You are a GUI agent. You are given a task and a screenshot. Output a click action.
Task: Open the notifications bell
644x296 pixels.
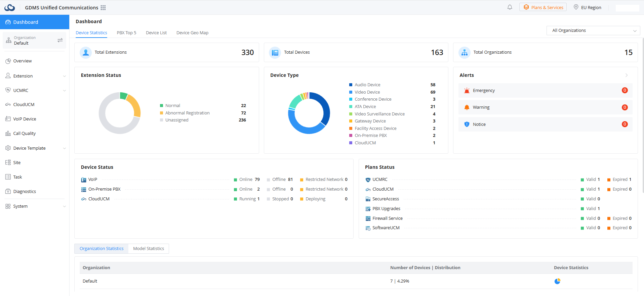510,7
